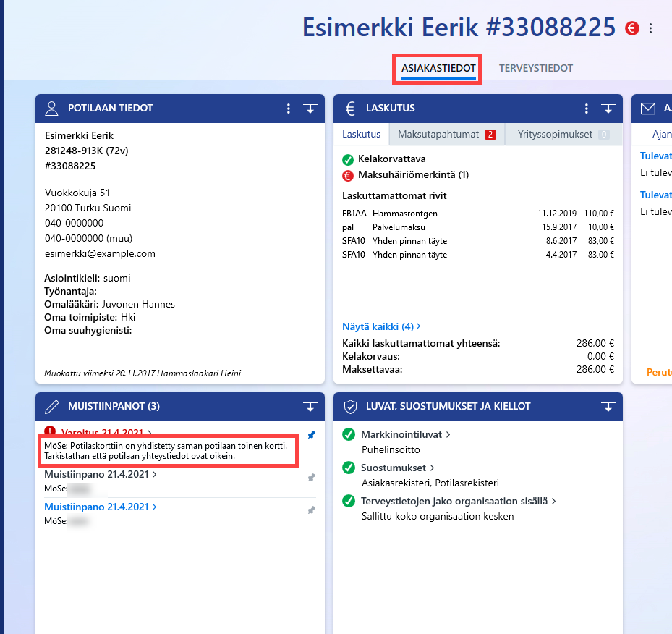Open Laskutus panel three-dot menu
Image resolution: width=672 pixels, height=634 pixels.
point(587,109)
